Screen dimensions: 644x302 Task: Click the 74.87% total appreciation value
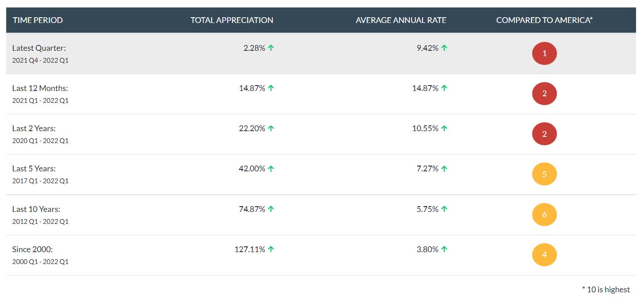coord(252,209)
